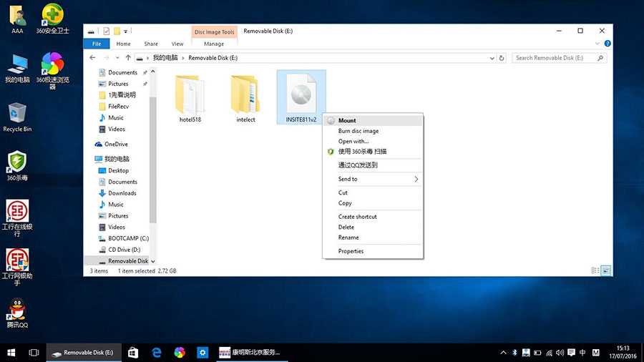
Task: Launch 360杀毒 desktop shortcut
Action: click(x=17, y=166)
